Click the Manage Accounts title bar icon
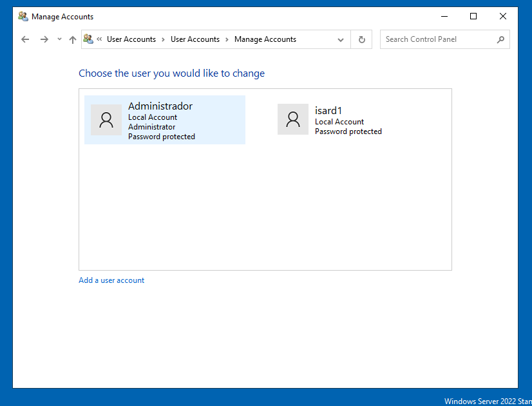The width and height of the screenshot is (532, 406). coord(23,16)
